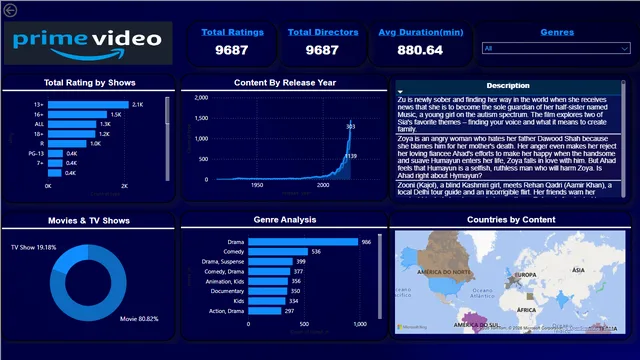
Task: Click the Avg Duration(min) heading link
Action: pyautogui.click(x=420, y=32)
